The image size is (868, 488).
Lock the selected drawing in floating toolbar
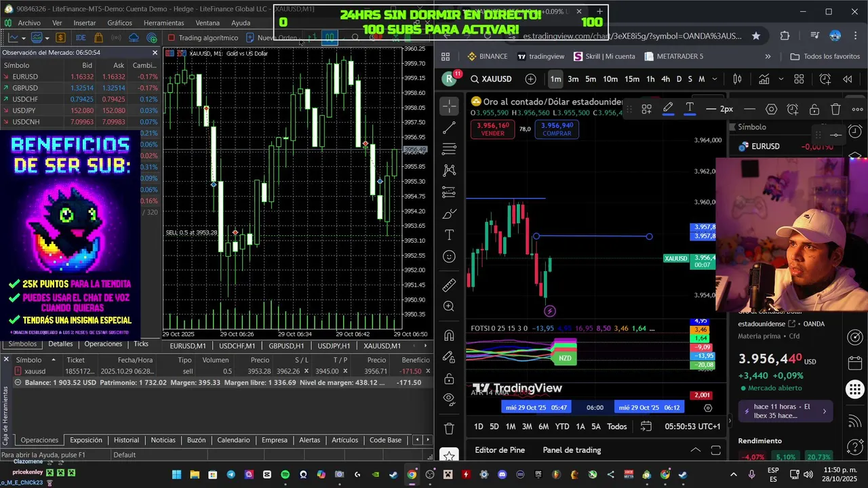coord(814,109)
